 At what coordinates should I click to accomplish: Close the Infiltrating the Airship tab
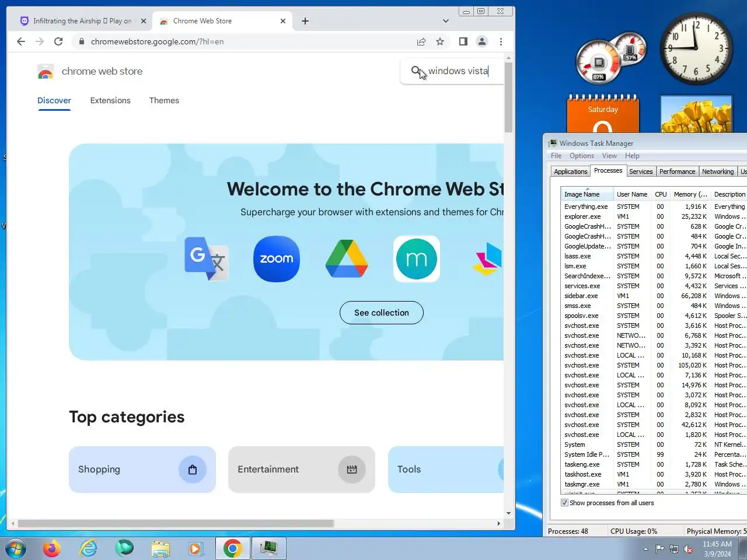[x=144, y=21]
